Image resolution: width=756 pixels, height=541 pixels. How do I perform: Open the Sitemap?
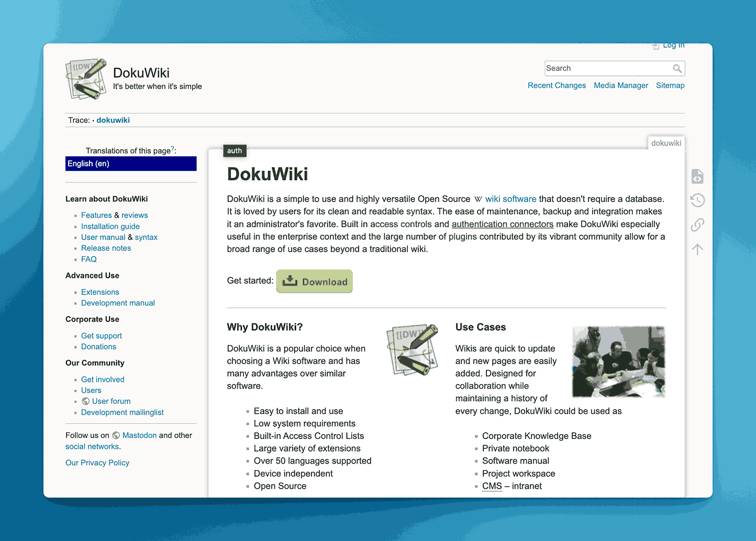tap(670, 85)
